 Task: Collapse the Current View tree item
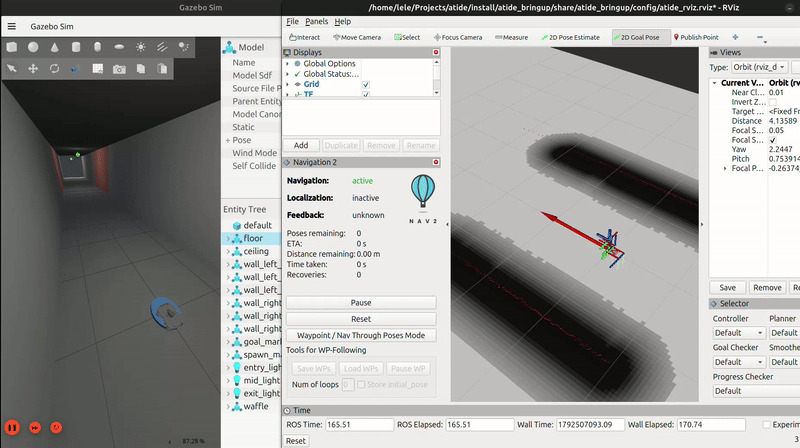point(714,83)
